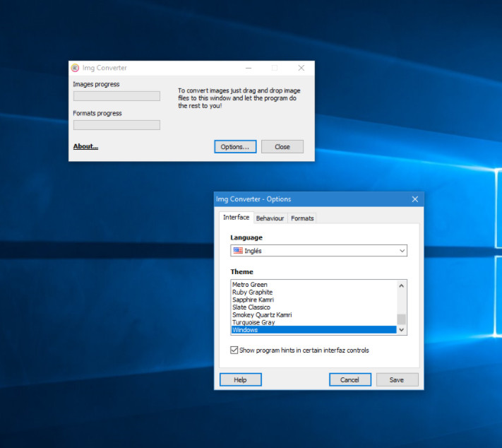Select Slate Classico theme
This screenshot has height=448, width=502.
point(313,307)
